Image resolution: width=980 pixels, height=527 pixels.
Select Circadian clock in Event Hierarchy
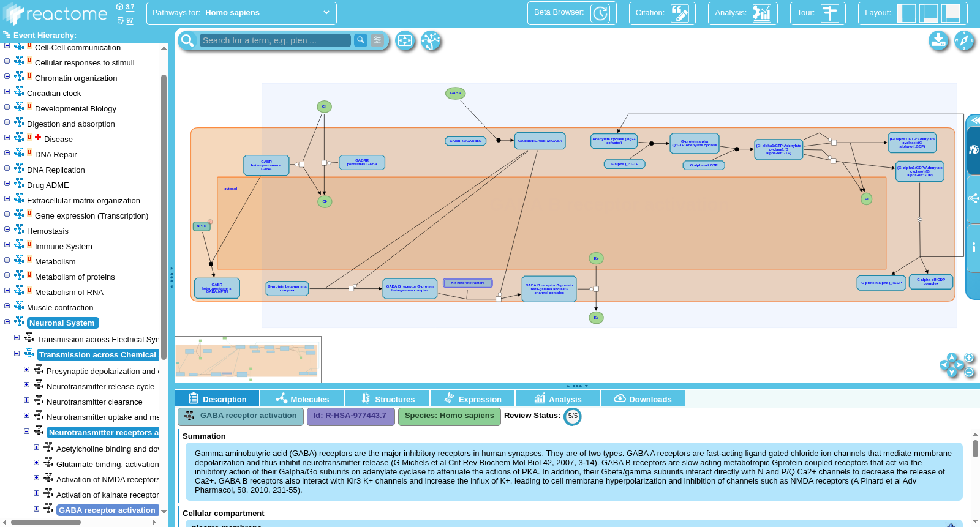pyautogui.click(x=54, y=94)
